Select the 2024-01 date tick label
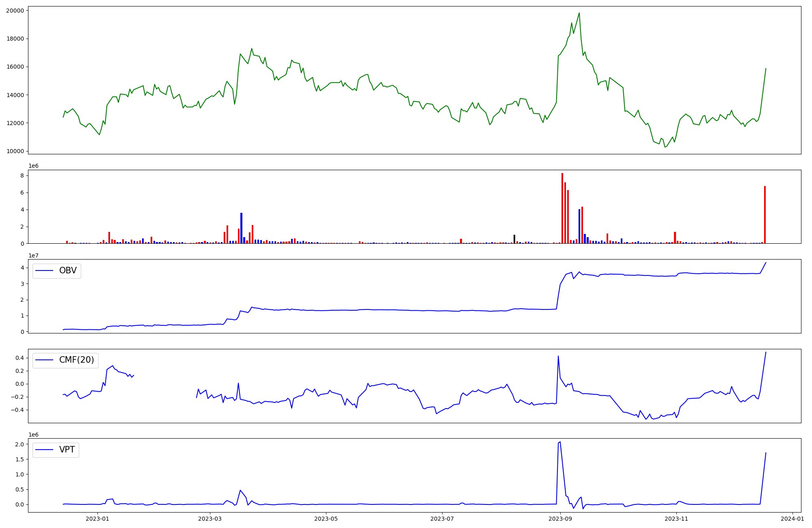This screenshot has width=812, height=528. pyautogui.click(x=793, y=518)
